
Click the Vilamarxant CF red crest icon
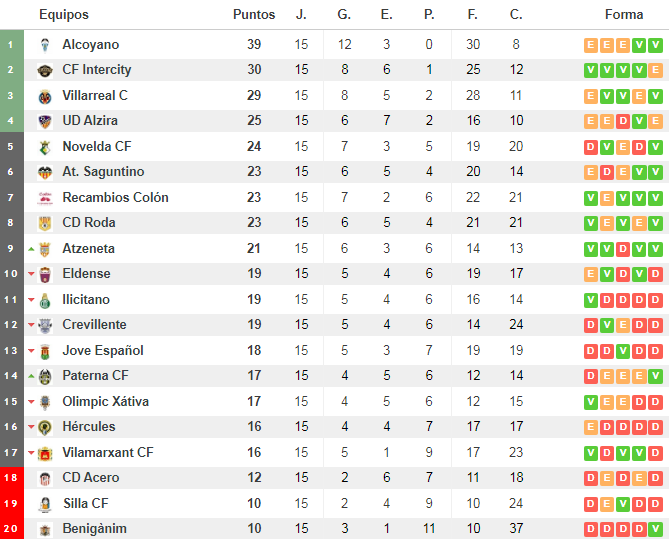[45, 453]
